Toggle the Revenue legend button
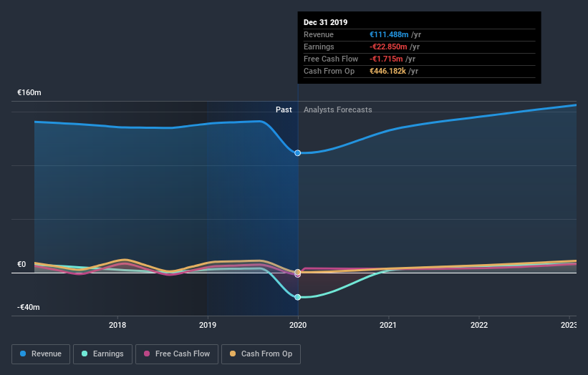The image size is (588, 375). pyautogui.click(x=41, y=354)
